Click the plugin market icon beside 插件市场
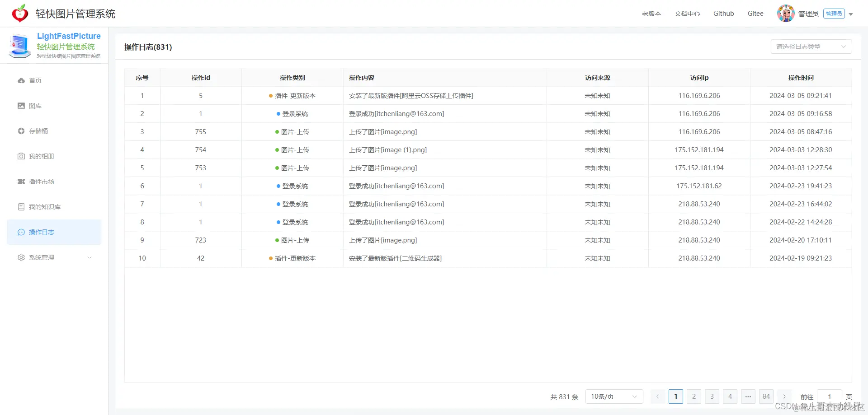 (21, 182)
